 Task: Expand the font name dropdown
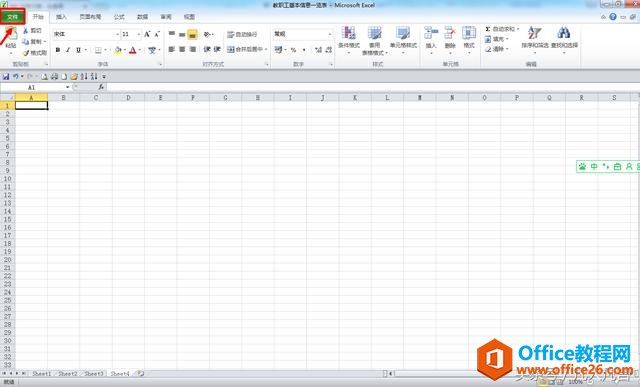118,34
